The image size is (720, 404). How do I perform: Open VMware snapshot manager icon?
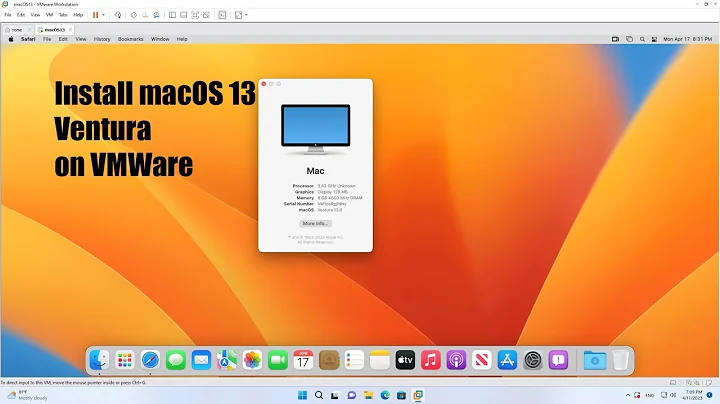coord(157,15)
